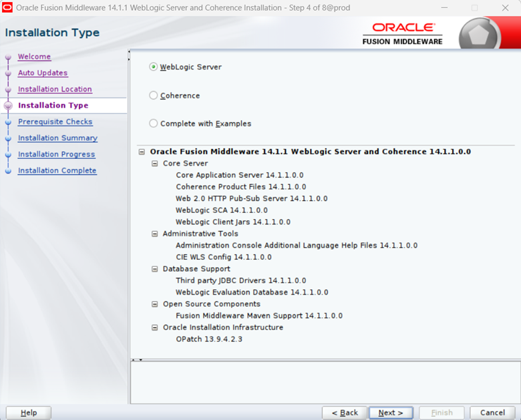Image resolution: width=521 pixels, height=420 pixels.
Task: Click the Auto Updates step bullet marker
Action: 8,73
